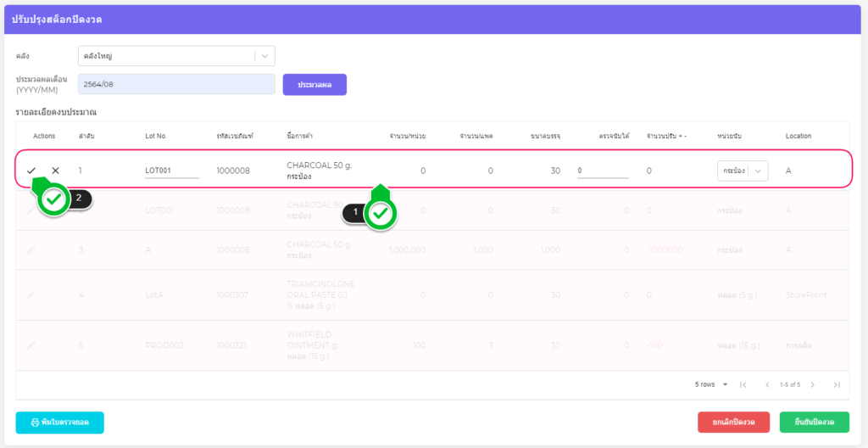Viewport: 868px width, 448px height.
Task: Go to next page of table
Action: (812, 384)
